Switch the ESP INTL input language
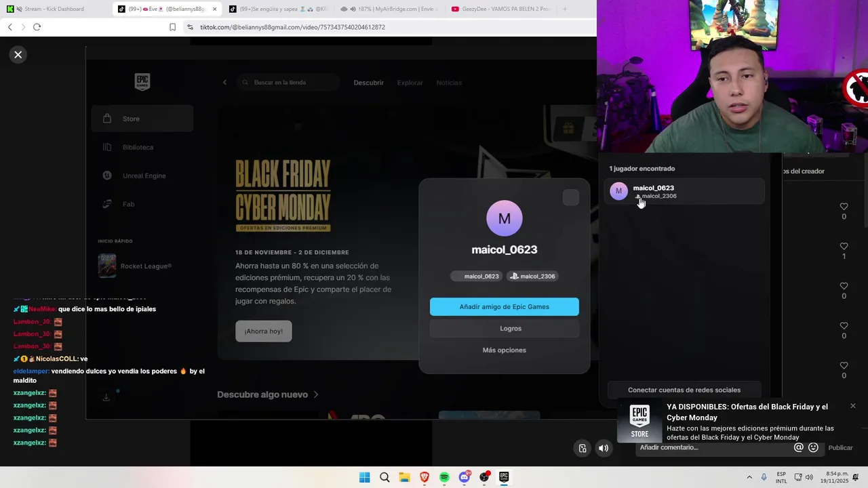868x488 pixels. point(781,477)
